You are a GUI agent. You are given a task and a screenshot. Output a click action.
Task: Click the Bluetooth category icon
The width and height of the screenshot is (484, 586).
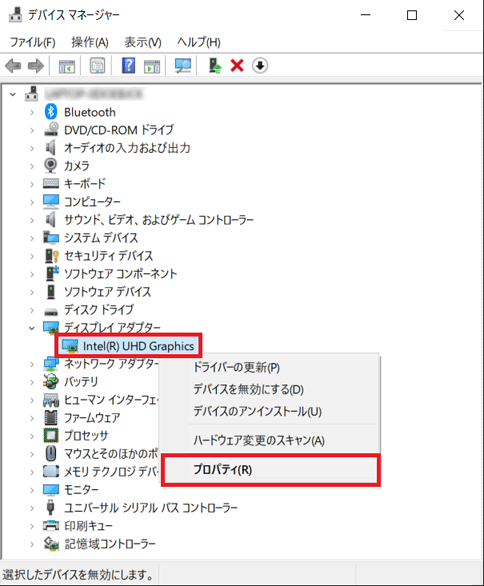pos(51,112)
